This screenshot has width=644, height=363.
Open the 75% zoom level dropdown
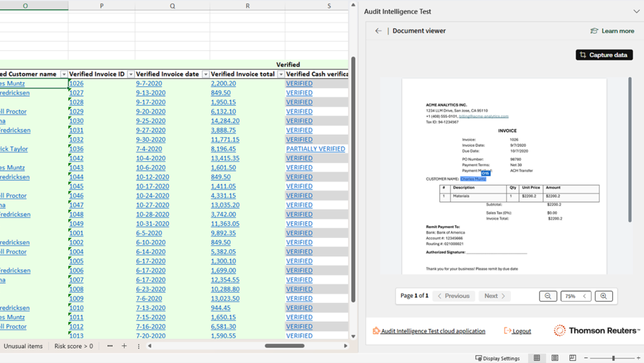[x=576, y=296]
